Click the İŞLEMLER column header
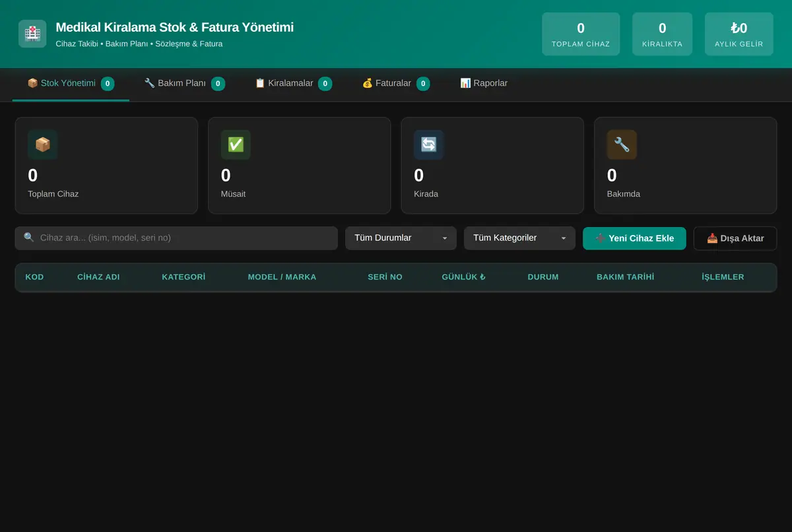The image size is (792, 532). pyautogui.click(x=723, y=277)
